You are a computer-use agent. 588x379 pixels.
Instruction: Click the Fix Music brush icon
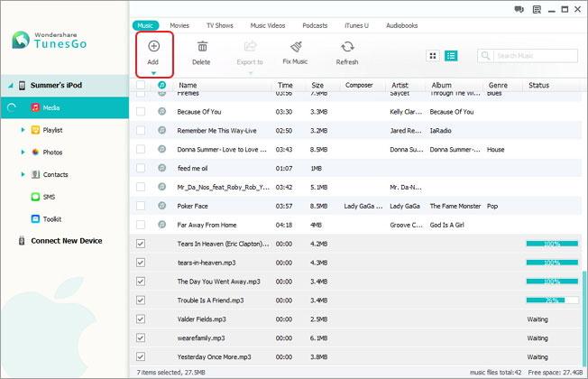296,47
